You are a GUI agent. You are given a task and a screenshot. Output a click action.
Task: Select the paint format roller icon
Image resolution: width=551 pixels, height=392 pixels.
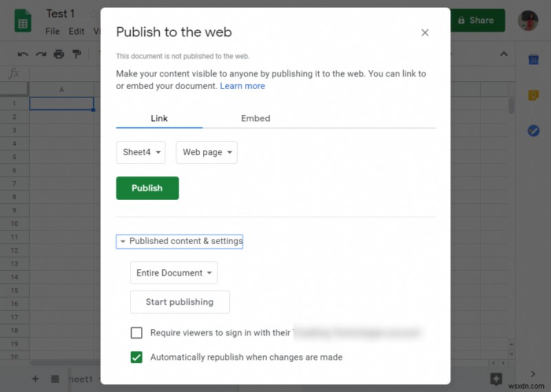pyautogui.click(x=76, y=54)
